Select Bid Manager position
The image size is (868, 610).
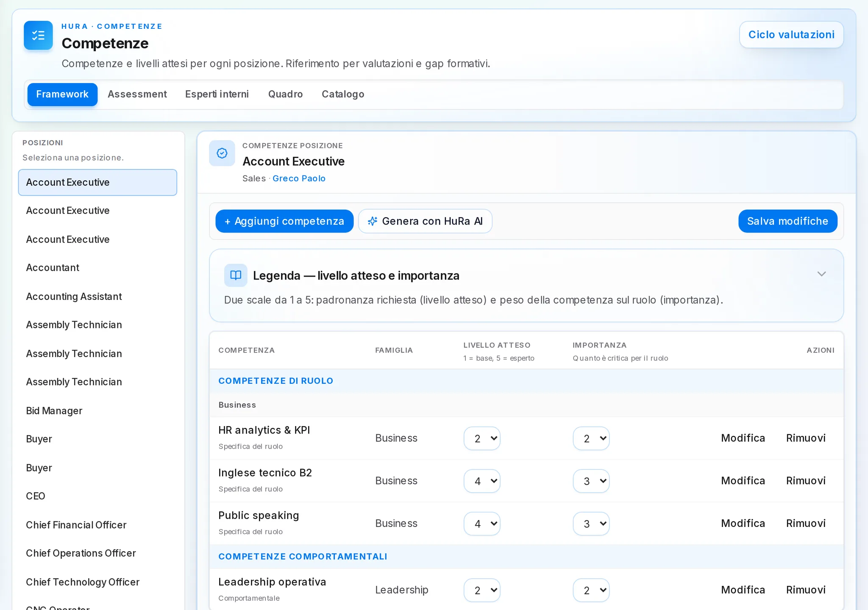pyautogui.click(x=97, y=411)
